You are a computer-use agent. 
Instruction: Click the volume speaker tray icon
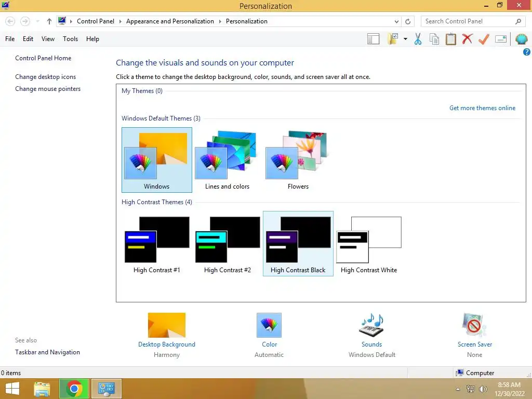[x=483, y=389]
